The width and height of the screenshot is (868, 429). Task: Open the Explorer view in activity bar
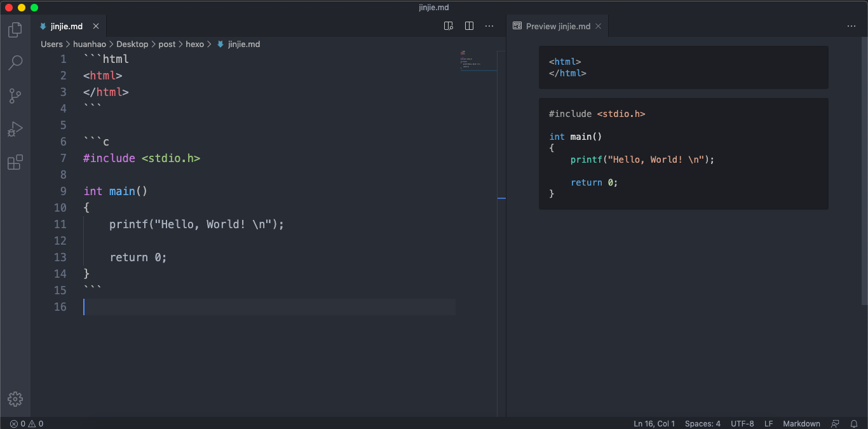pyautogui.click(x=15, y=29)
